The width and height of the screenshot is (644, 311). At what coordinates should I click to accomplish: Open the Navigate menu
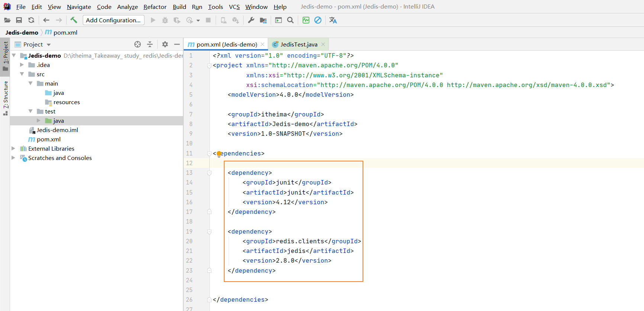pos(79,7)
